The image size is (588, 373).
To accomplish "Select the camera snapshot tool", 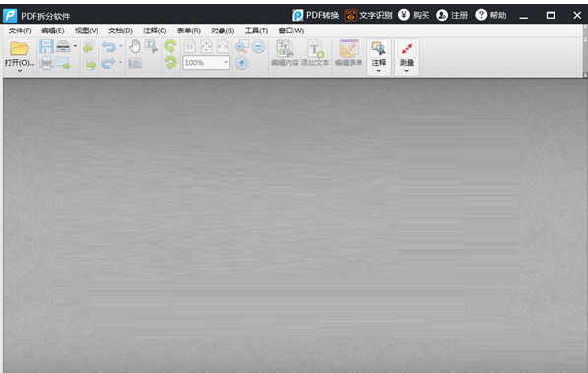I will pos(135,63).
